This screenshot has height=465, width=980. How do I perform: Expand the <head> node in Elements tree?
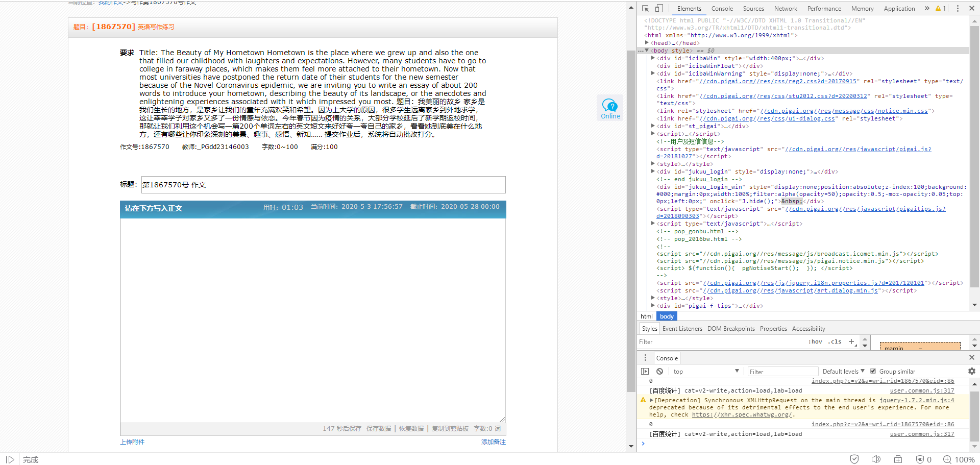coord(647,43)
